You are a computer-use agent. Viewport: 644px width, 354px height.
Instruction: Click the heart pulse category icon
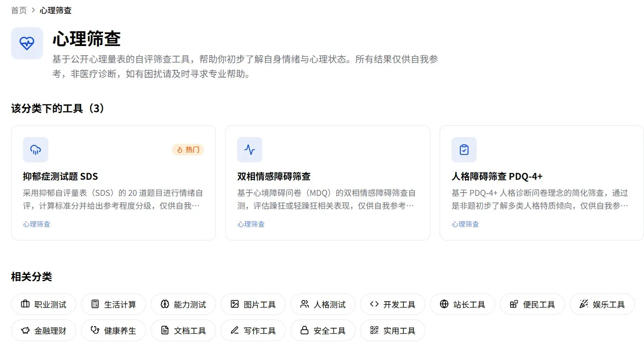(27, 43)
